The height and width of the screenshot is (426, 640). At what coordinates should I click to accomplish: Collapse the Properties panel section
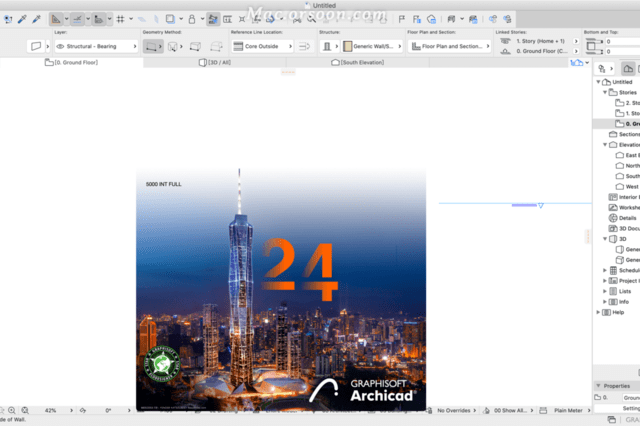coord(598,386)
